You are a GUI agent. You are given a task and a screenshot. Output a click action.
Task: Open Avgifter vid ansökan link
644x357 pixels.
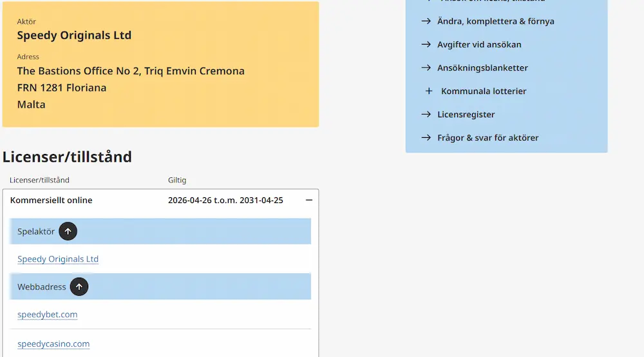pos(479,44)
